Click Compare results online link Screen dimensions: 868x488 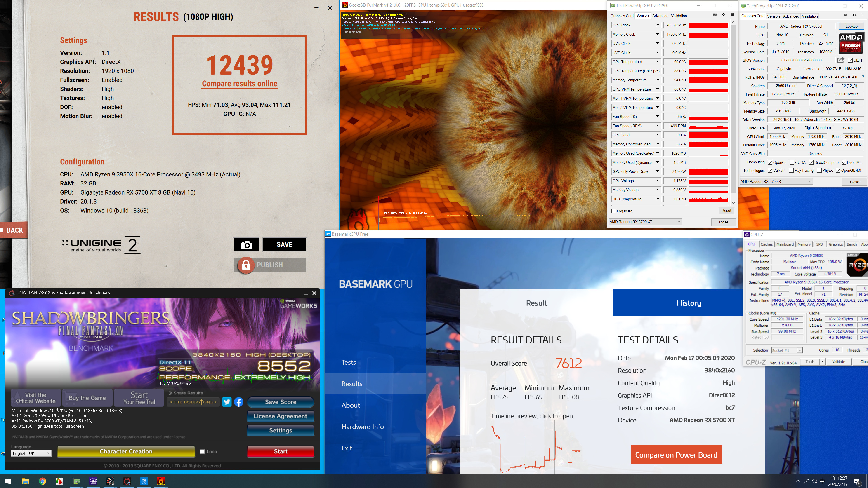coord(240,84)
